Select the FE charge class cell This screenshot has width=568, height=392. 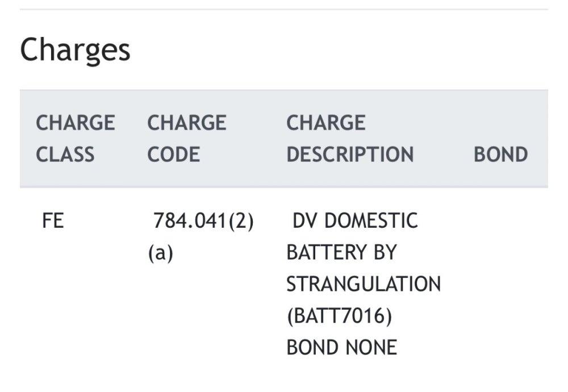pyautogui.click(x=53, y=221)
